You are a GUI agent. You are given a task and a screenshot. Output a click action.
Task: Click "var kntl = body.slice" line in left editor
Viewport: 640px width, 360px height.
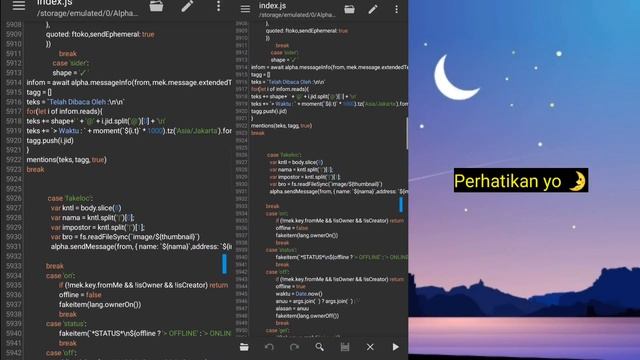pyautogui.click(x=86, y=208)
